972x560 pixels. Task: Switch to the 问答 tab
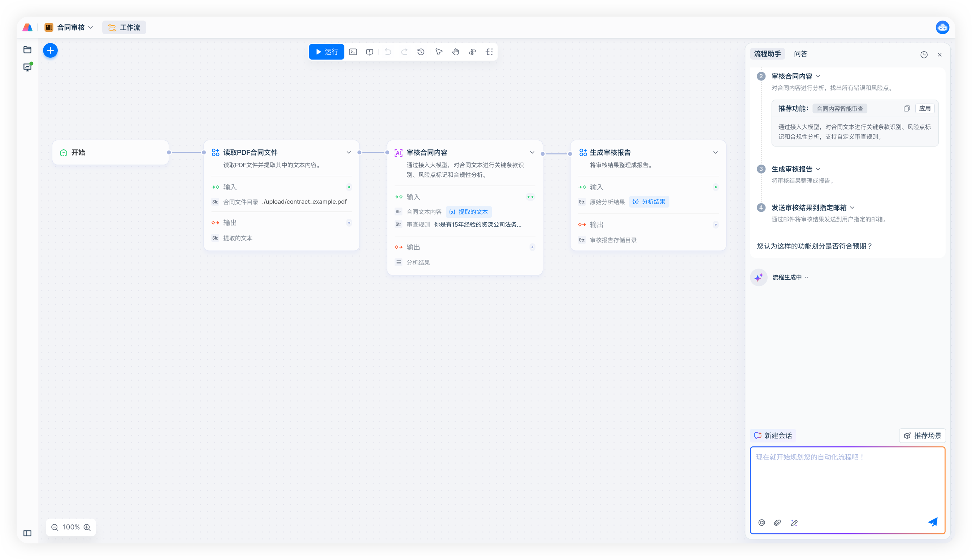pos(800,54)
